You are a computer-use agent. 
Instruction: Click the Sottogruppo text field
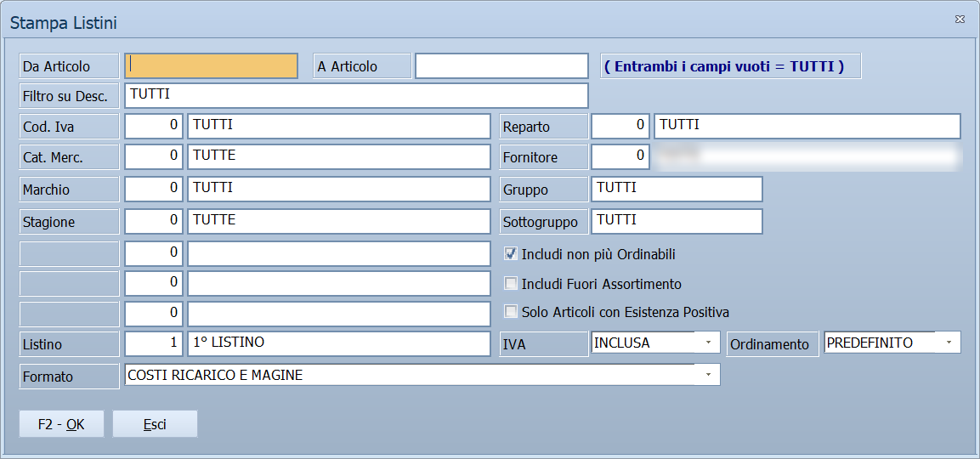tap(677, 221)
